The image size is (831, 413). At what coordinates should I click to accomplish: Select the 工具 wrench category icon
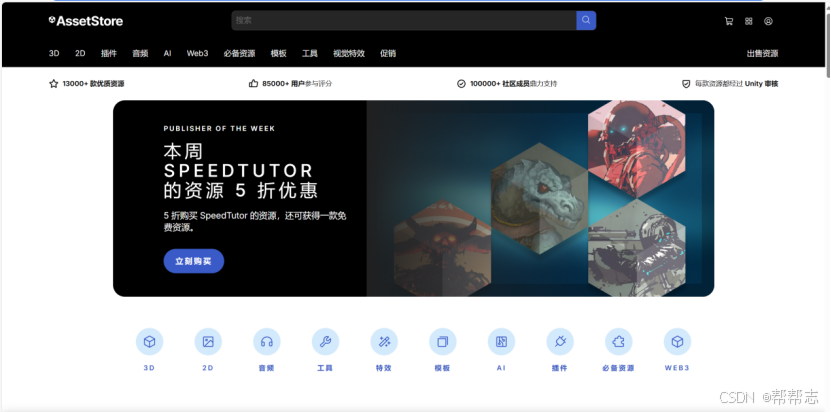pyautogui.click(x=325, y=341)
